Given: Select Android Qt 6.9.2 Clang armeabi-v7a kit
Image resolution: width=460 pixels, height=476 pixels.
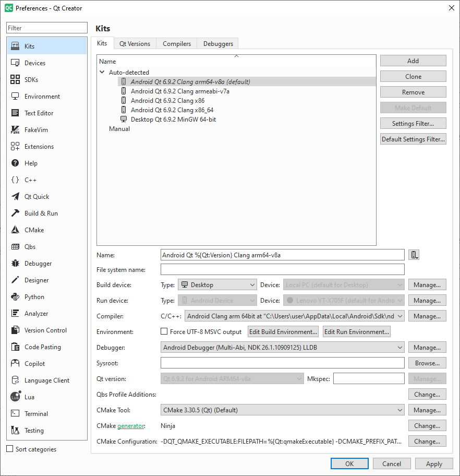Looking at the screenshot, I should tap(180, 91).
